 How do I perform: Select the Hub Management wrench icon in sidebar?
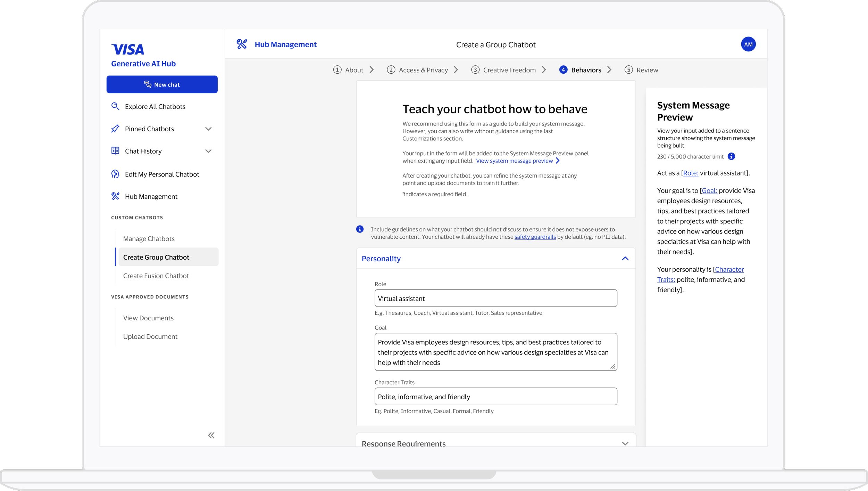pos(116,196)
